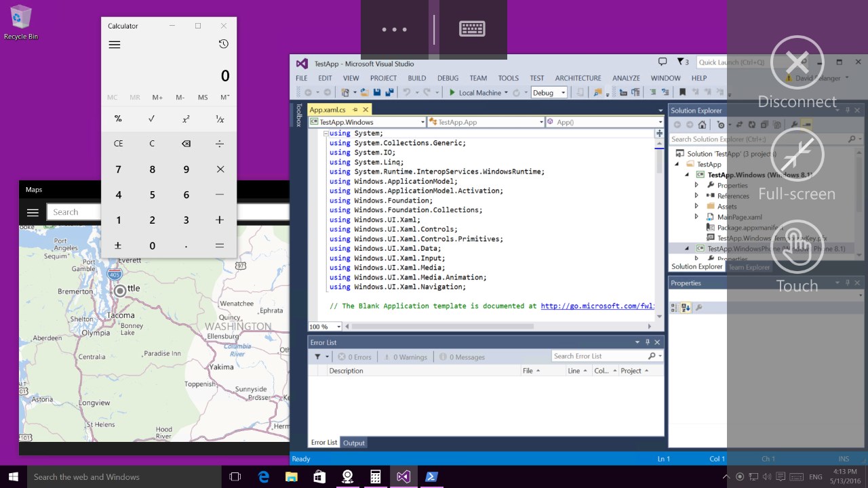Collapse the TestApp folder node in Solution Explorer
868x488 pixels.
pos(676,164)
